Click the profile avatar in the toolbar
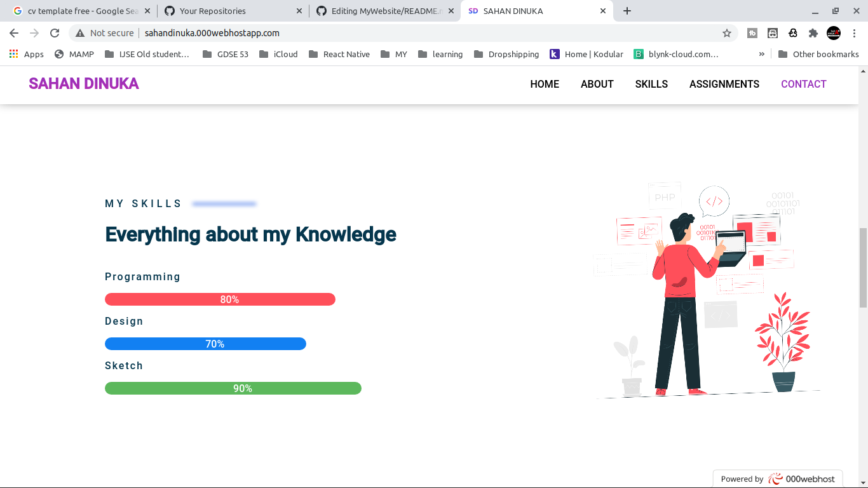 [834, 33]
